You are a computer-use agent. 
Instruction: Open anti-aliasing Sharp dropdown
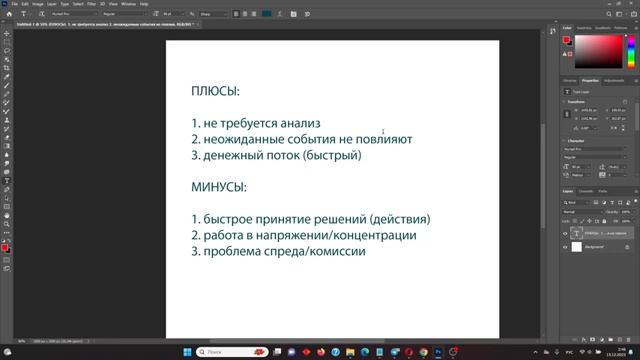click(x=213, y=14)
